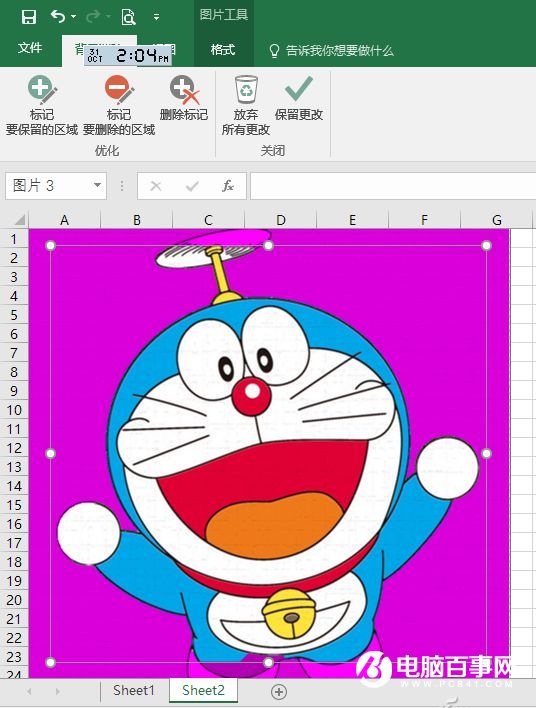Viewport: 536px width, 708px height.
Task: Select row 5 header
Action: click(x=14, y=315)
